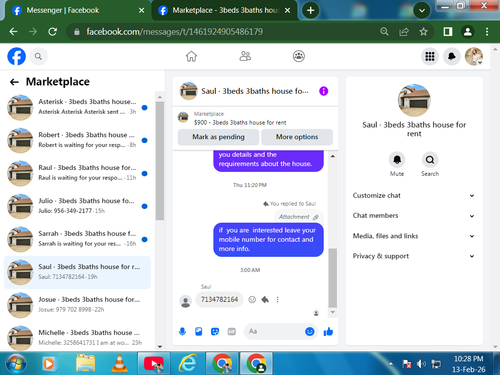500x375 pixels.
Task: Open the listing thumbnail in right panel
Action: click(x=414, y=100)
